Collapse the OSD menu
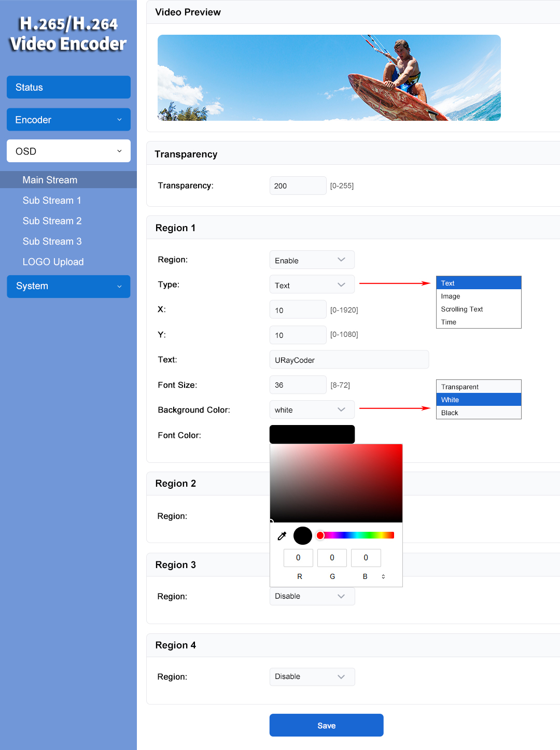 (68, 151)
